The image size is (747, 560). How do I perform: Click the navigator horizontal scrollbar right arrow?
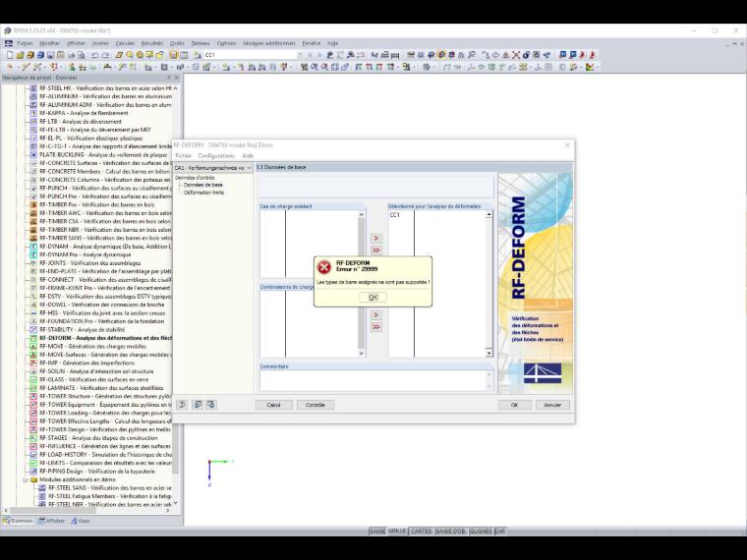[167, 511]
